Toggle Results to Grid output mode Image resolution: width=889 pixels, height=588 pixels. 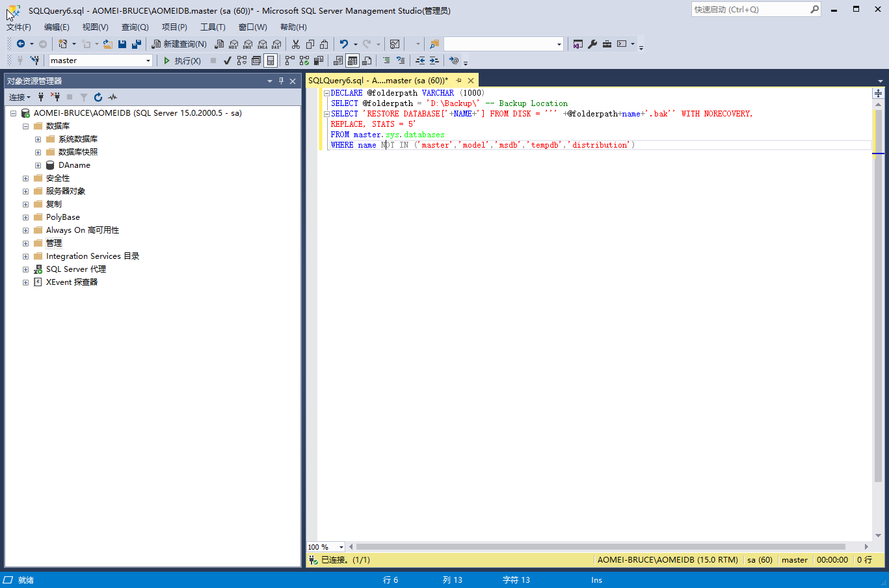coord(352,60)
